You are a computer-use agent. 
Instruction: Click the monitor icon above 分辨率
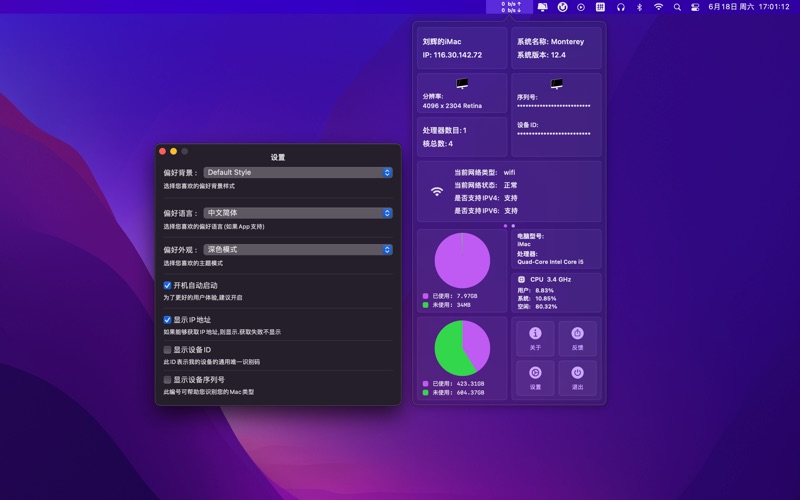coord(462,83)
